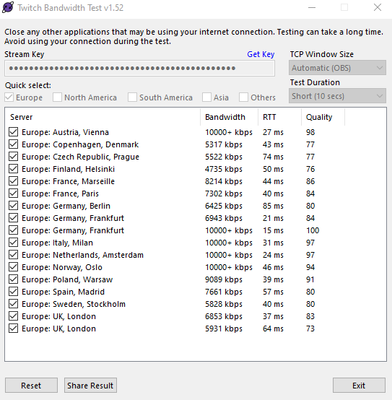Image resolution: width=392 pixels, height=400 pixels.
Task: Click the '7661 kbps' bandwidth value
Action: tap(224, 292)
